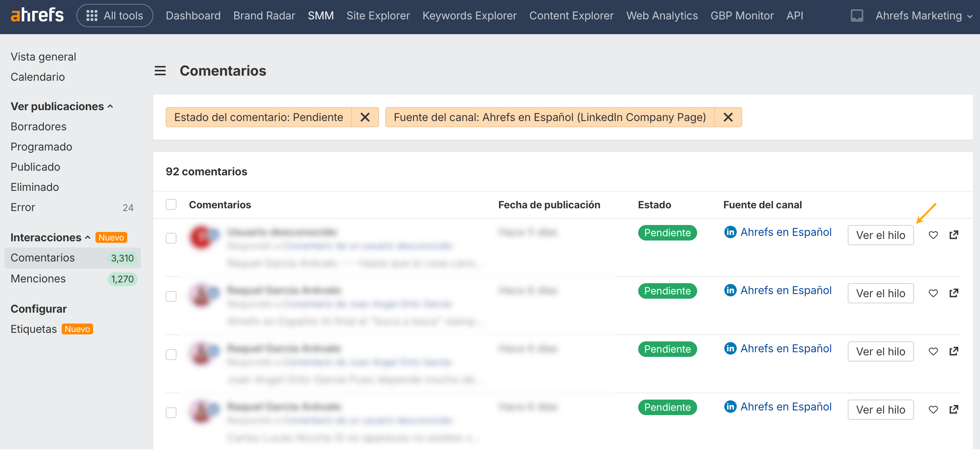The image size is (980, 450).
Task: Click the Ahrefs logo
Action: pyautogui.click(x=37, y=16)
